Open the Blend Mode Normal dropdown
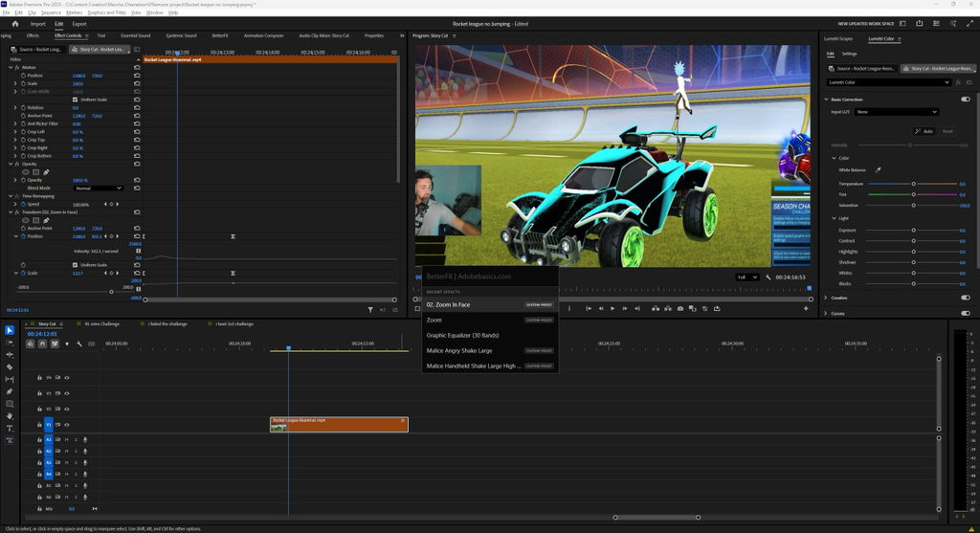980x533 pixels. [99, 189]
